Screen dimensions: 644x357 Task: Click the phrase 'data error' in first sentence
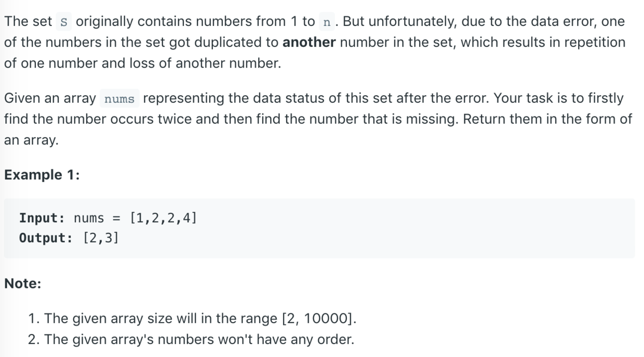point(535,22)
